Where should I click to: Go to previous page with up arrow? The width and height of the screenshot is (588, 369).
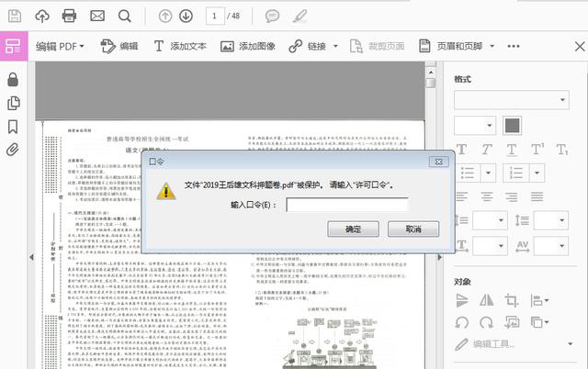pos(165,16)
